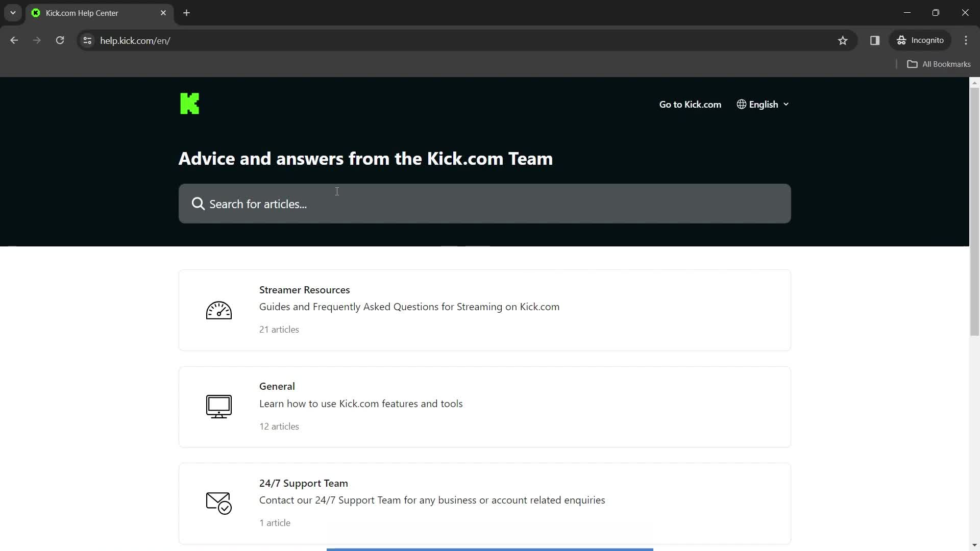Click the Streamer Resources speedometer icon

point(218,310)
